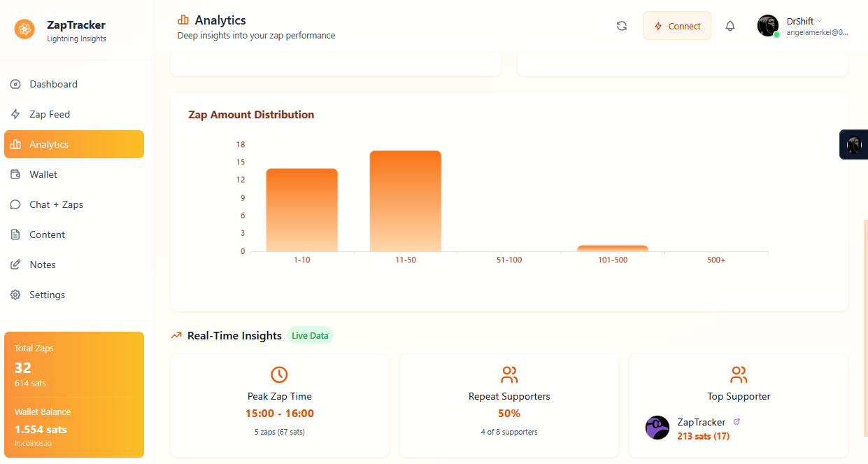
Task: Click the ZapTracker logo icon
Action: [x=24, y=29]
